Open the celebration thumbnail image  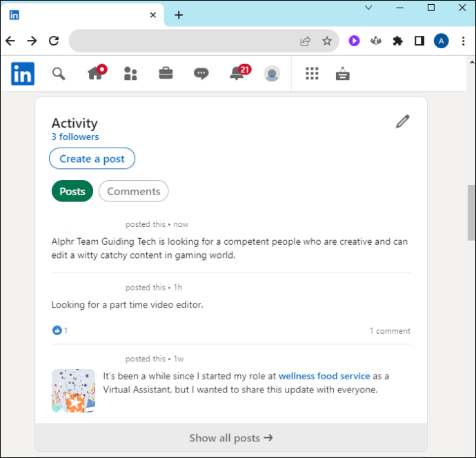tap(73, 390)
